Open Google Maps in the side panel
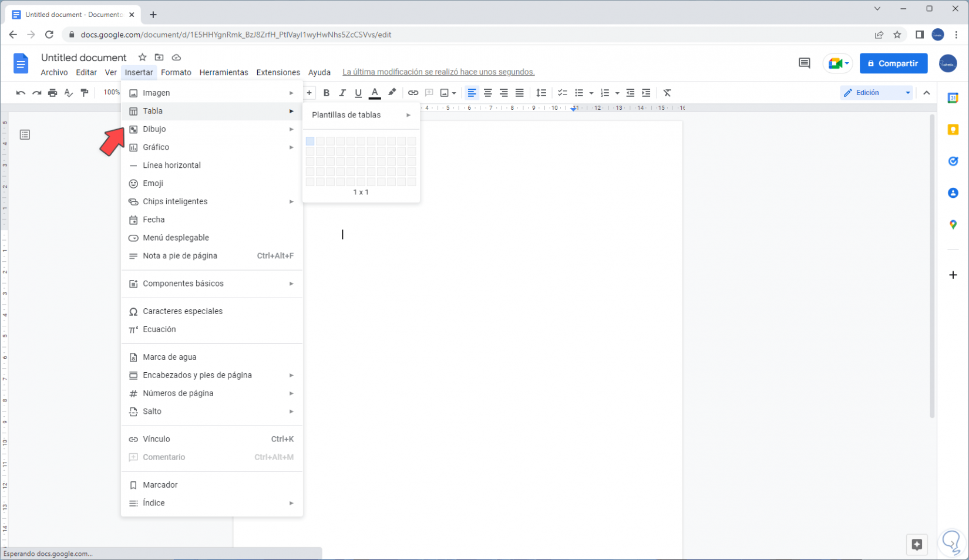 (953, 225)
